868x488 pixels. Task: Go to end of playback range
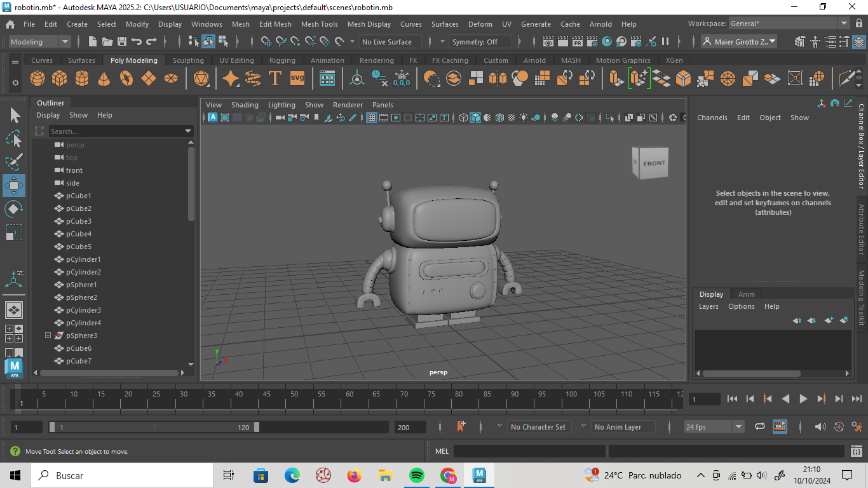click(x=857, y=399)
